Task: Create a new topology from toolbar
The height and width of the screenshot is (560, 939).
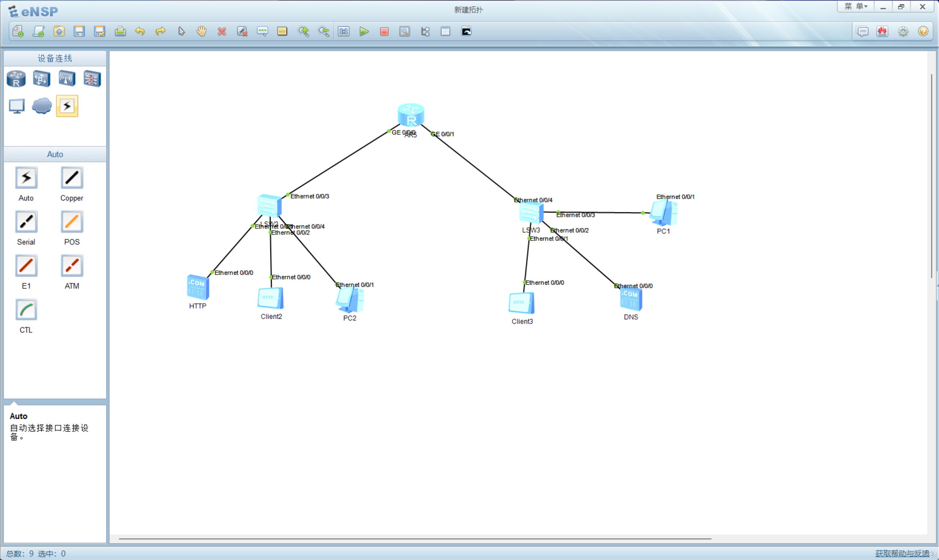Action: click(18, 31)
